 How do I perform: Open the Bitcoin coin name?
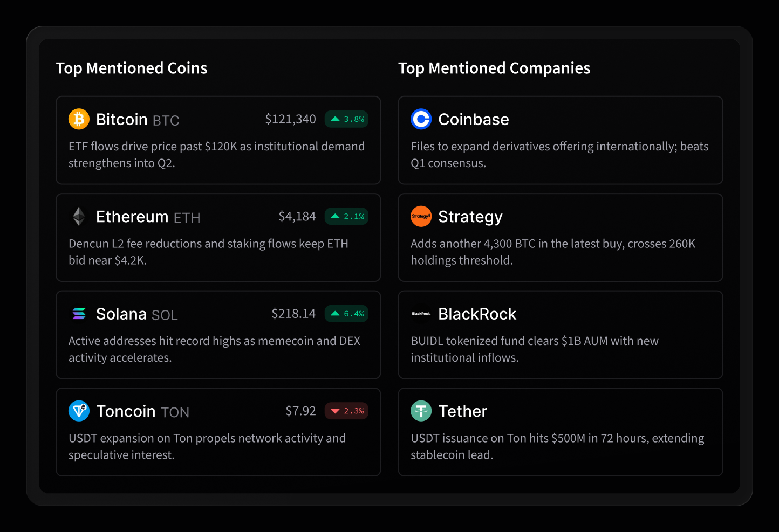tap(122, 119)
